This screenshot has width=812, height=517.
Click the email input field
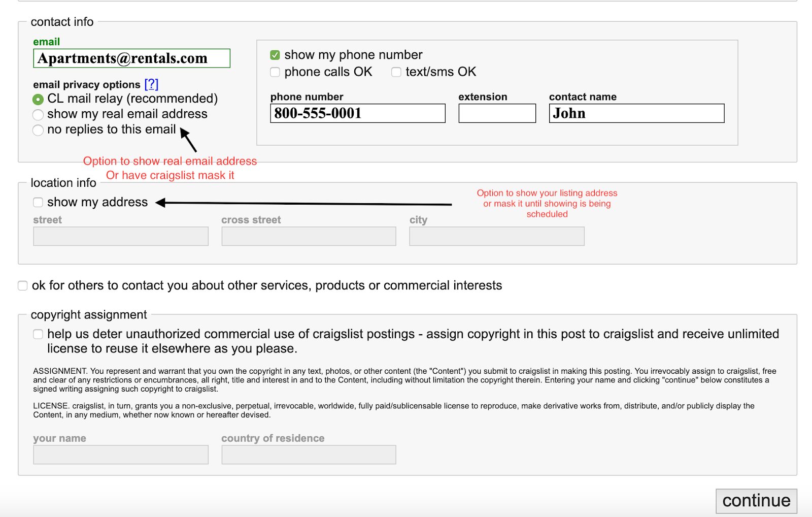(x=131, y=58)
